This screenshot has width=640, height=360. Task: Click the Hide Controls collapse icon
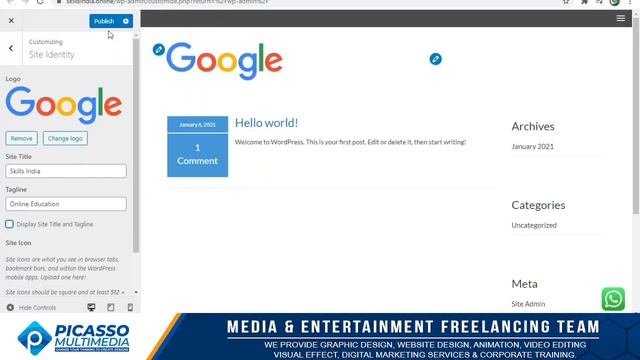point(10,307)
